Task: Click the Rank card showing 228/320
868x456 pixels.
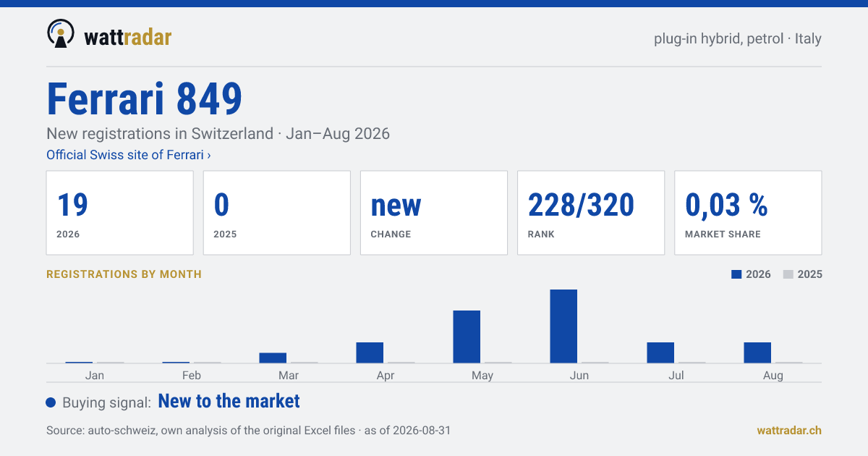Action: point(591,213)
